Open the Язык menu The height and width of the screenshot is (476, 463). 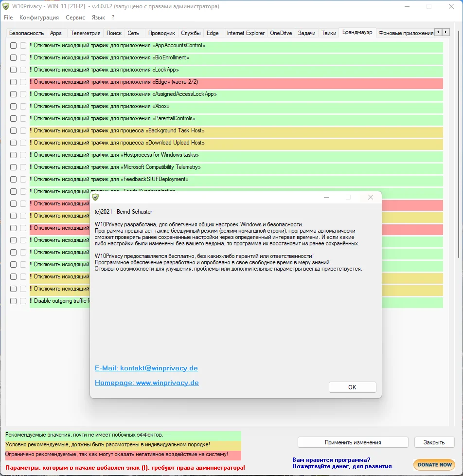click(x=98, y=18)
